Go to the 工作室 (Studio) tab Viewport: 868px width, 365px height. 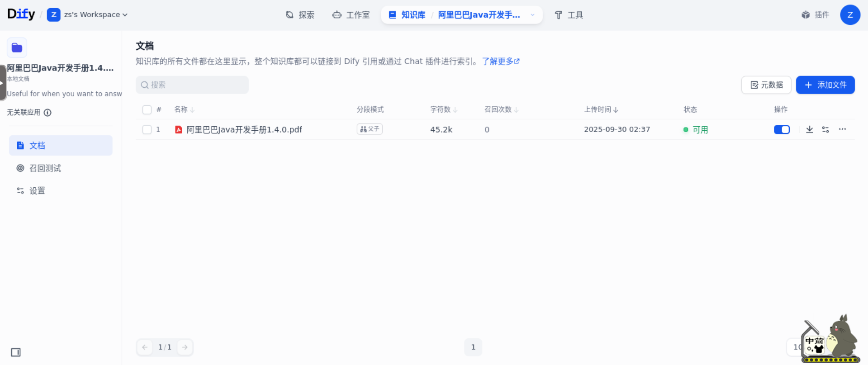(x=351, y=15)
